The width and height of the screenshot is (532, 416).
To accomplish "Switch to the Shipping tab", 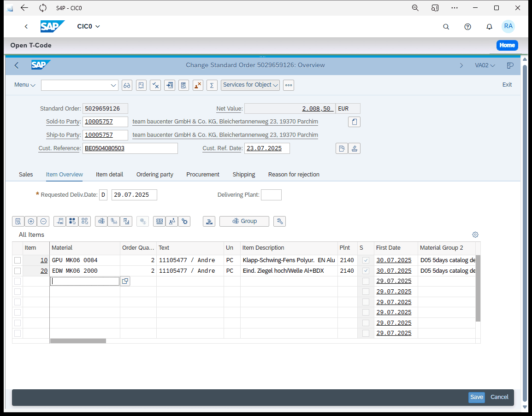I will [x=244, y=175].
